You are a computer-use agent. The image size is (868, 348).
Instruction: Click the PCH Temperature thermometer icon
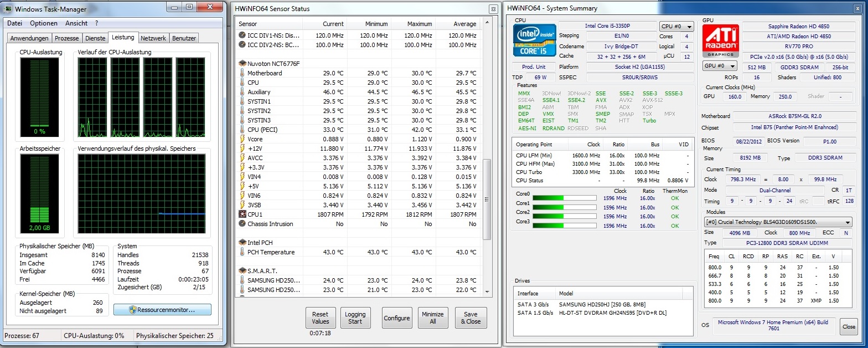click(242, 252)
